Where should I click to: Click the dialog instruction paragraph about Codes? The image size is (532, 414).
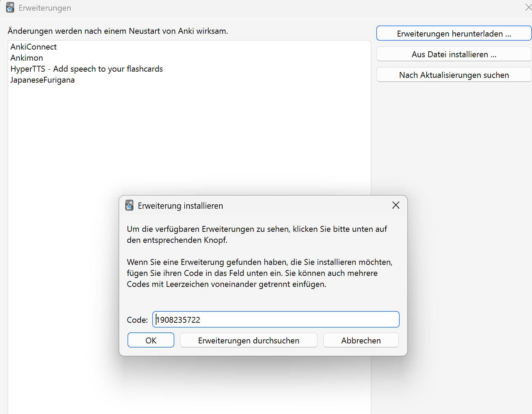(x=259, y=273)
